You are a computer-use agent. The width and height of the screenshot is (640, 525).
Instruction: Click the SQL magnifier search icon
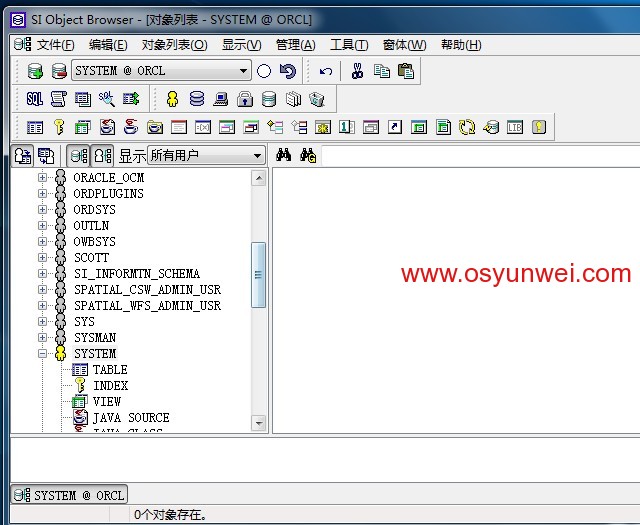coord(107,99)
